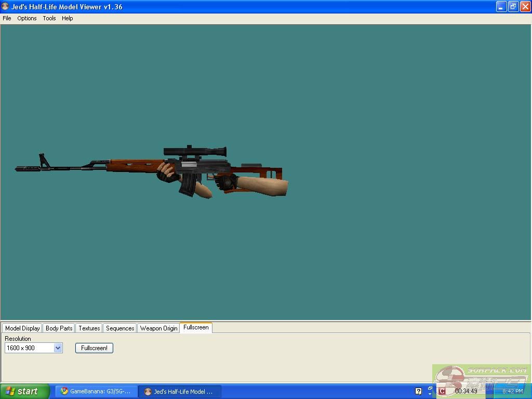
Task: Go to the Sequences tab
Action: pos(120,328)
